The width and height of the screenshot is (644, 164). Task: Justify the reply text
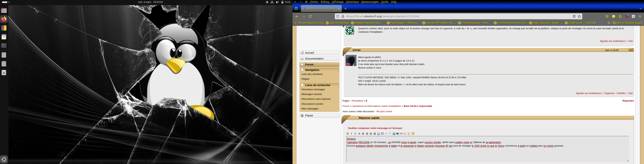point(374,134)
